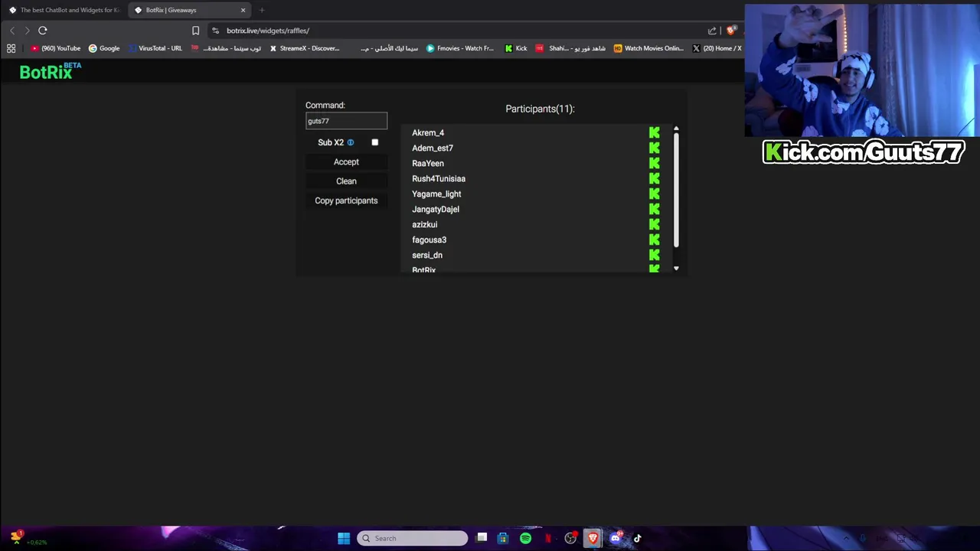This screenshot has height=551, width=980.
Task: Go back using the browser back arrow
Action: tap(12, 31)
